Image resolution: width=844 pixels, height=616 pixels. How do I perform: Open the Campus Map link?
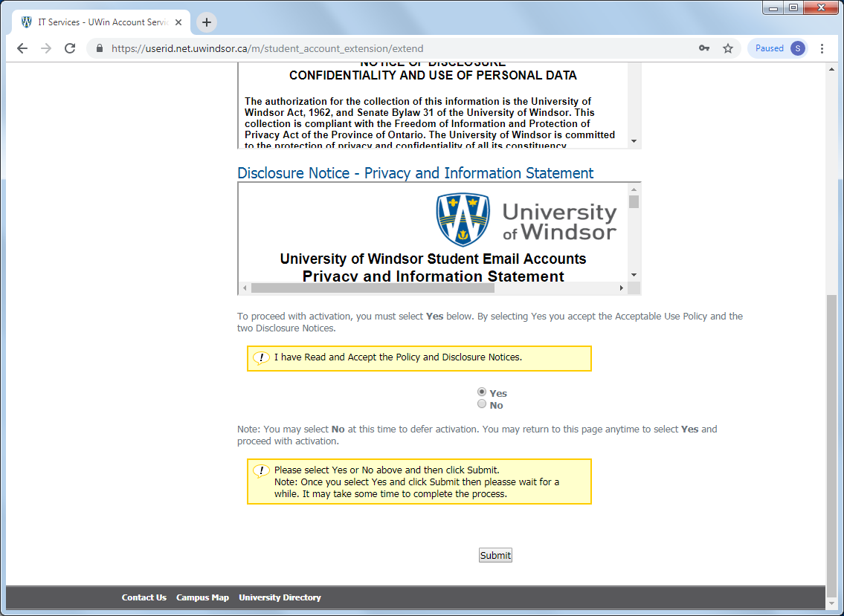tap(202, 597)
